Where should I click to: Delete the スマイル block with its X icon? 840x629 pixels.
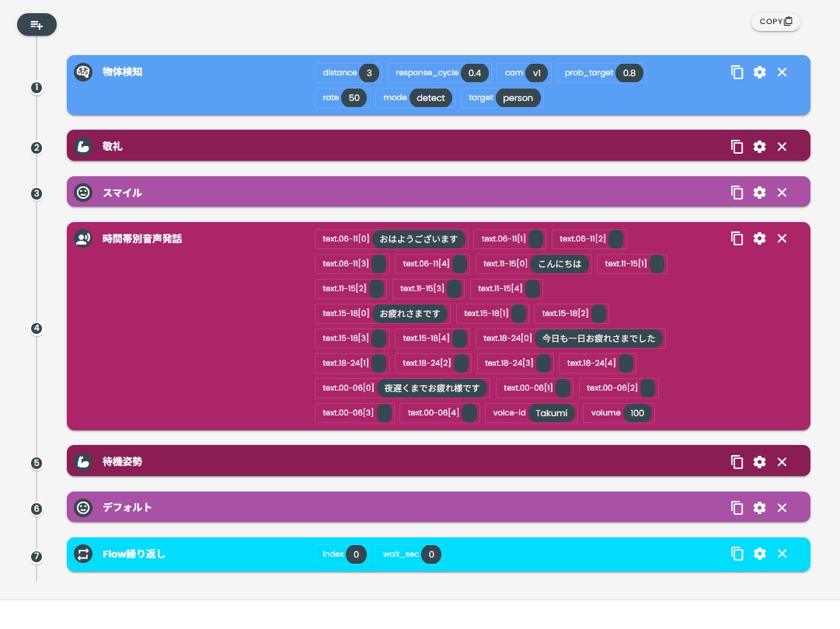pyautogui.click(x=782, y=193)
